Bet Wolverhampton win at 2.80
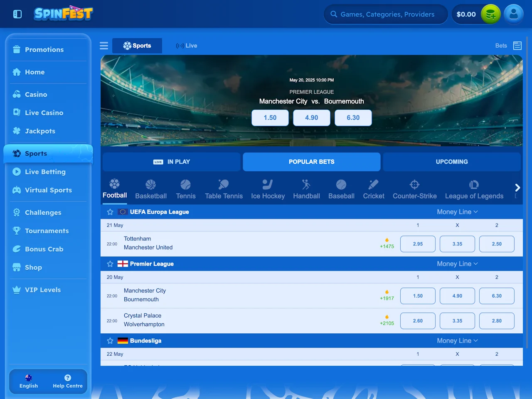 click(497, 321)
